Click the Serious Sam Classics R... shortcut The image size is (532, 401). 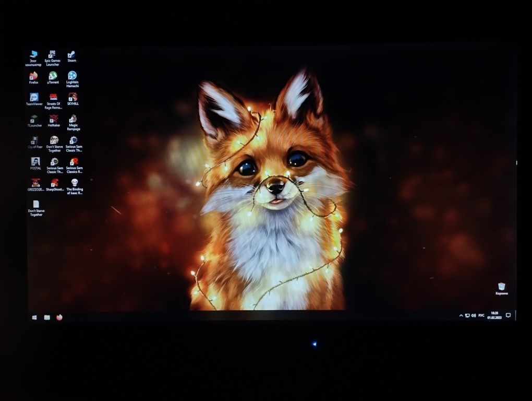click(x=74, y=166)
